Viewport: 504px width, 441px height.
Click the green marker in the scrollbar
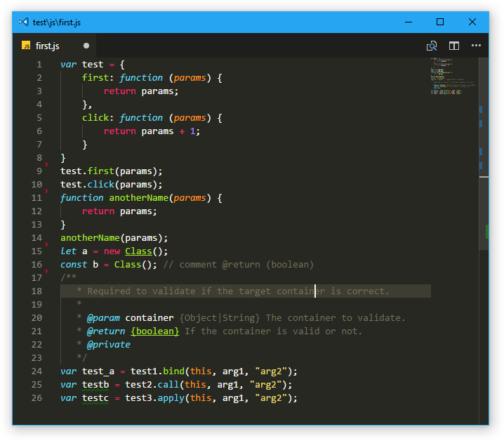point(487,232)
